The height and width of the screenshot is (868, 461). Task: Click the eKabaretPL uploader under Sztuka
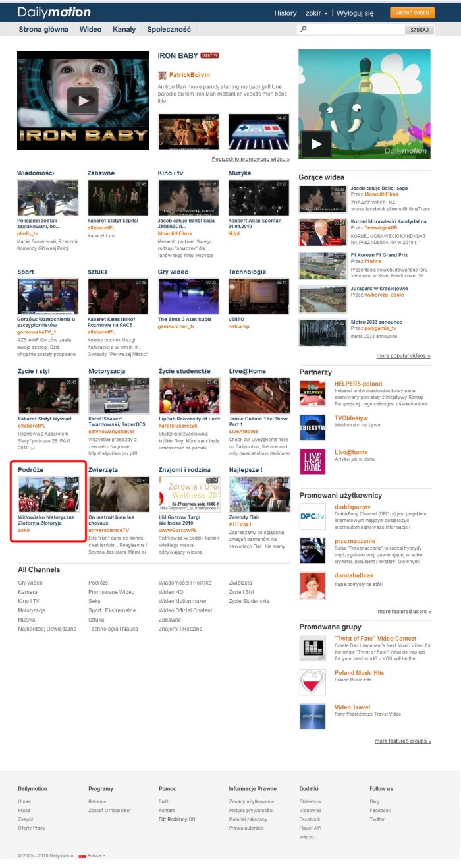click(101, 332)
